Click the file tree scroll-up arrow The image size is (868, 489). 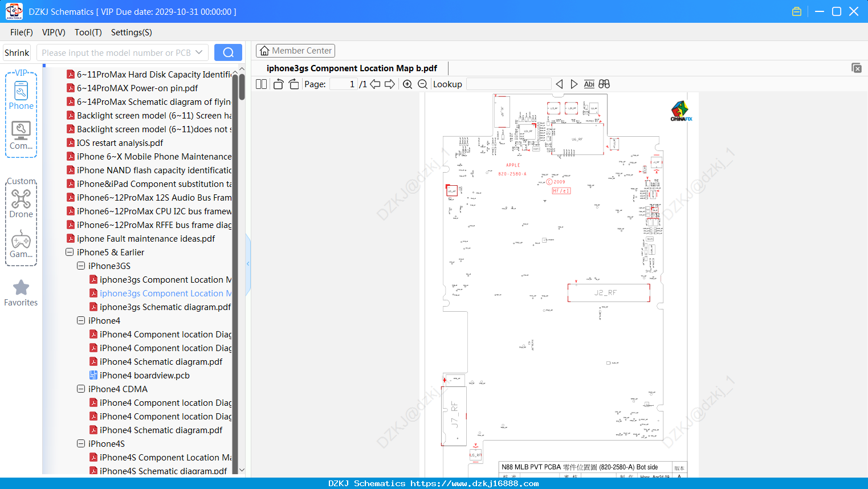pos(242,70)
